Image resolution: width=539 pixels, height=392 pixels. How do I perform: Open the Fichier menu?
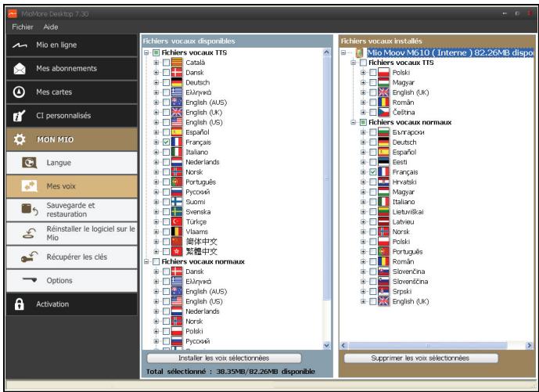click(23, 27)
